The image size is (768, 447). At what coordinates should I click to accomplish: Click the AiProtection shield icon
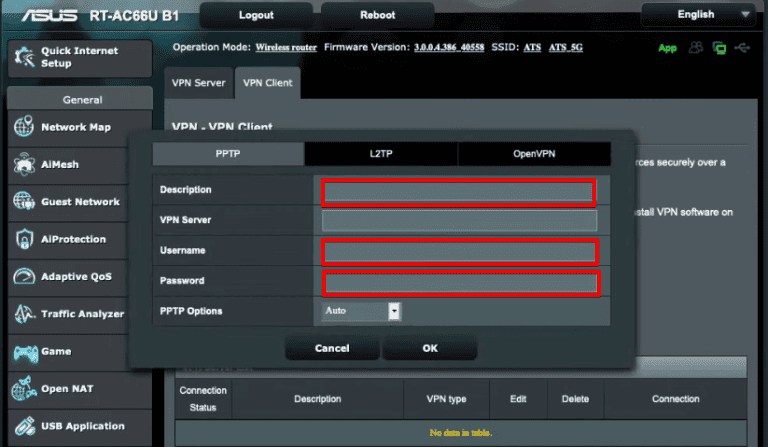pos(24,239)
